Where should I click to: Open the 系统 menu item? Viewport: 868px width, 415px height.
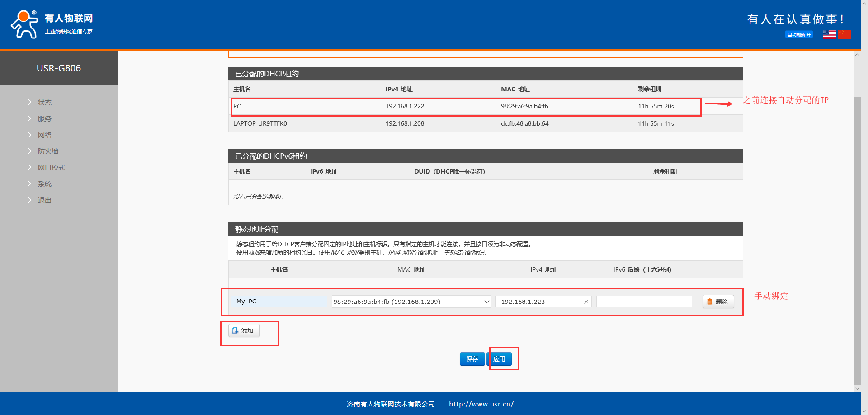[44, 184]
